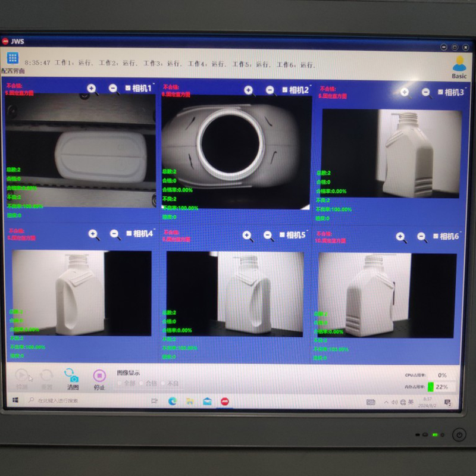Zoom in on the 相机4 view

[93, 234]
